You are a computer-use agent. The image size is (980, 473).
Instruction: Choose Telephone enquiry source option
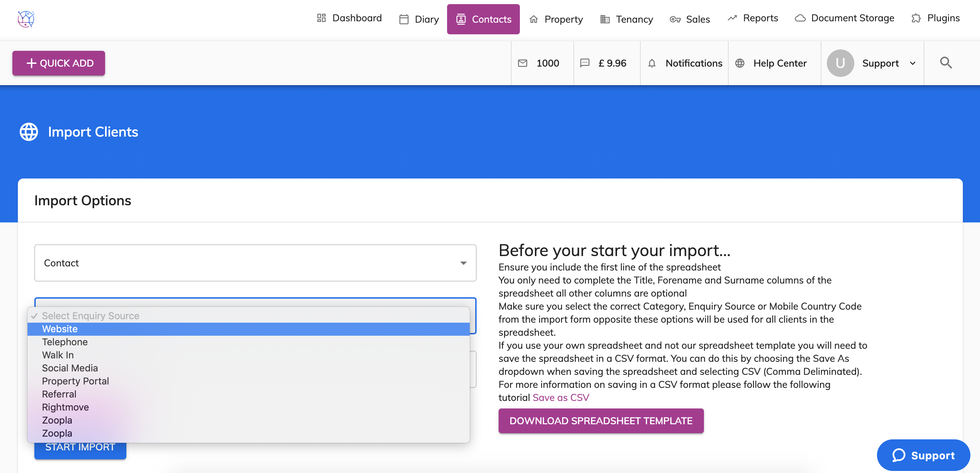65,342
